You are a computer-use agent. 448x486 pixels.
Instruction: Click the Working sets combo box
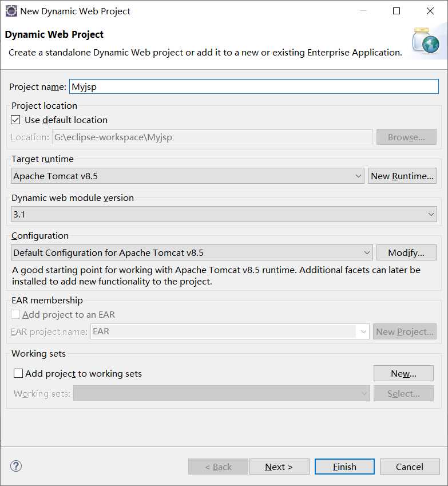[221, 393]
